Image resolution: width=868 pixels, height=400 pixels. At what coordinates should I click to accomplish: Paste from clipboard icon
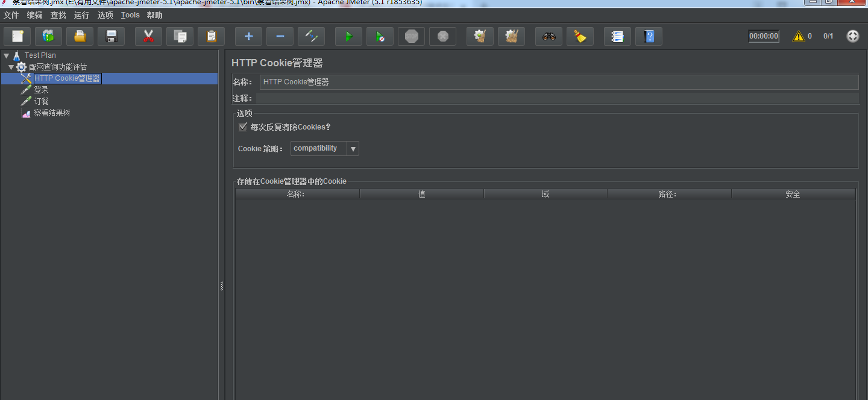(x=211, y=36)
